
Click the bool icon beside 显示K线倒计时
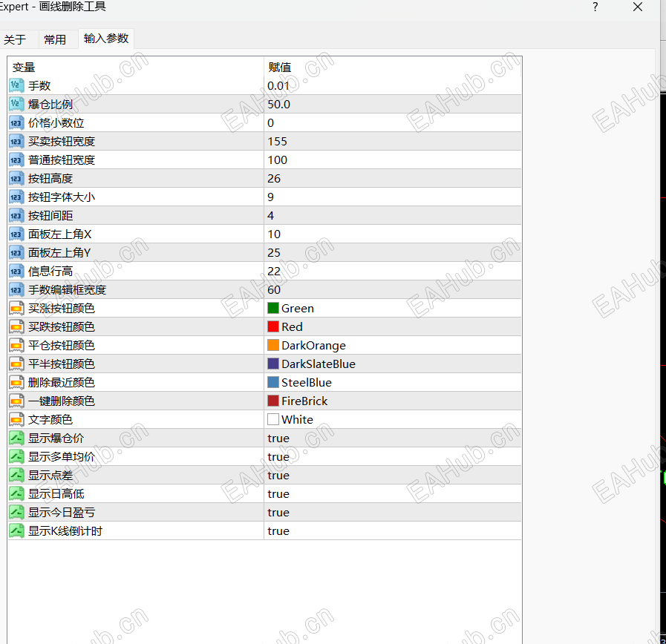[16, 530]
